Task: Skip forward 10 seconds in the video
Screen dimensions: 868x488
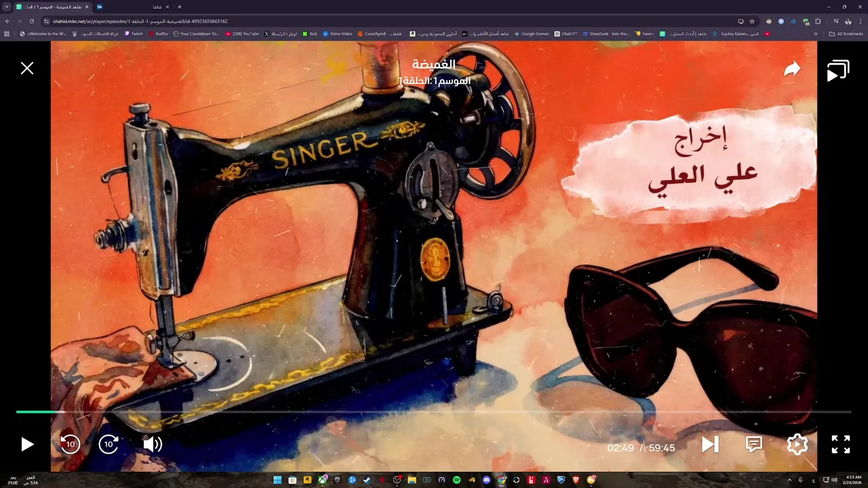Action: click(108, 444)
